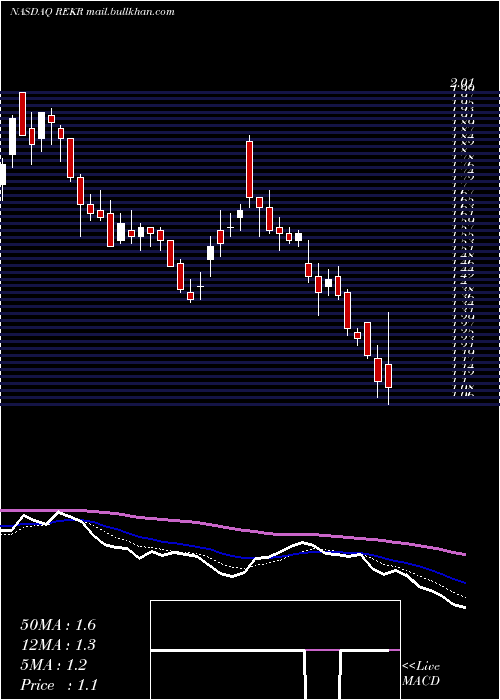This screenshot has width=500, height=700.
Task: Click the tallest red candlestick at chart top-left
Action: pos(22,114)
